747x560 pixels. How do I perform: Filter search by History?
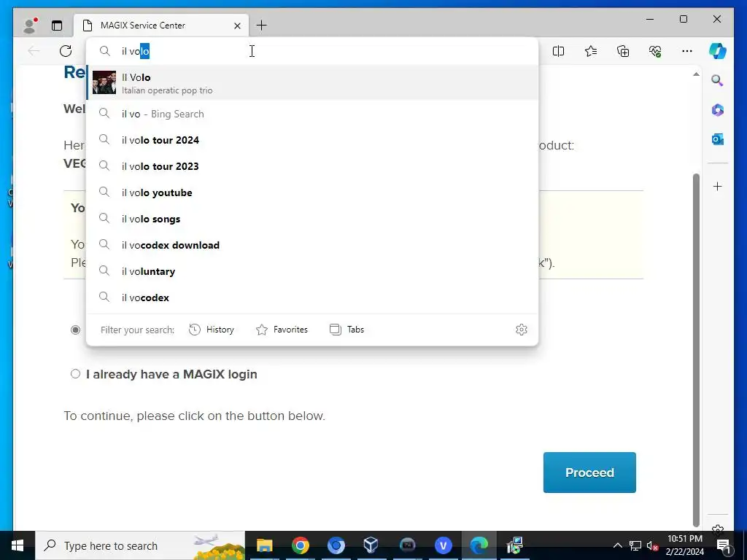[212, 330]
